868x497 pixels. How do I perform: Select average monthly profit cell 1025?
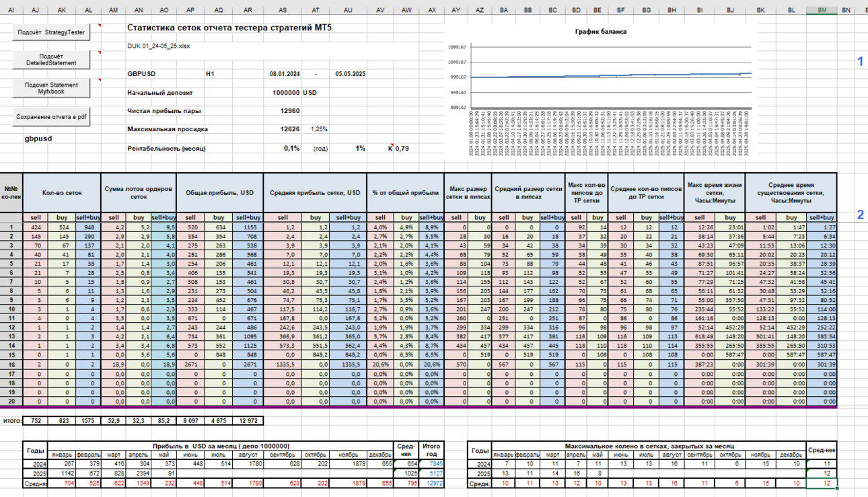[406, 473]
